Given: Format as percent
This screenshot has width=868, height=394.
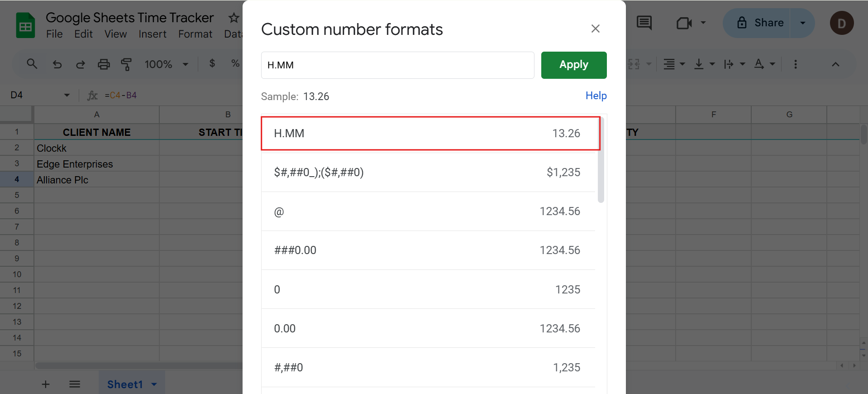Looking at the screenshot, I should [x=235, y=63].
